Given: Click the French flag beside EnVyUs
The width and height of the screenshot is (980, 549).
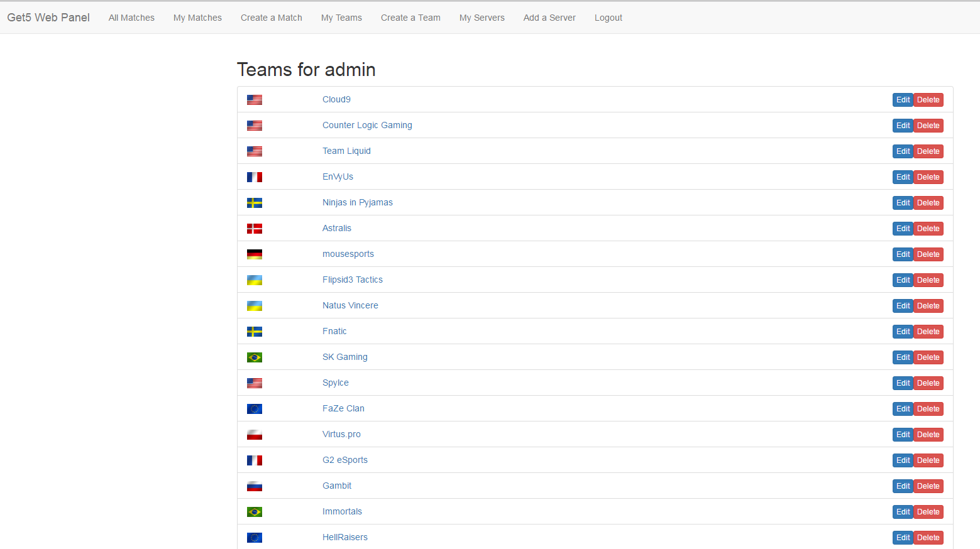Looking at the screenshot, I should tap(255, 177).
